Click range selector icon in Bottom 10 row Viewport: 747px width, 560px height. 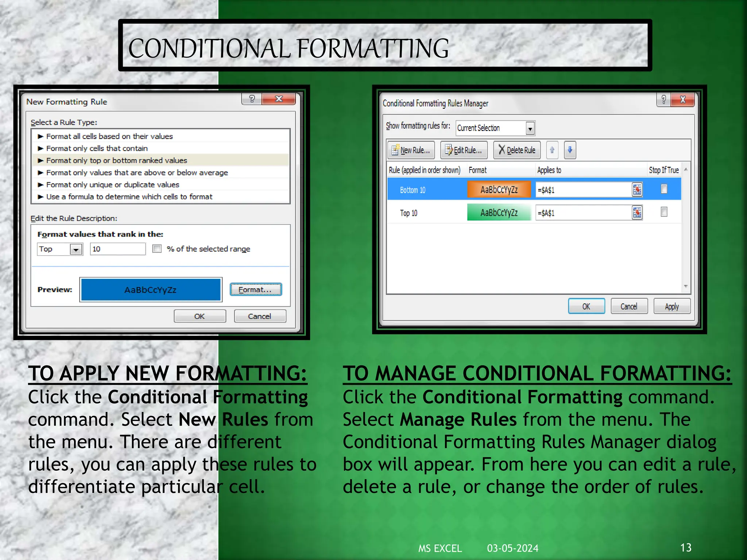[637, 190]
